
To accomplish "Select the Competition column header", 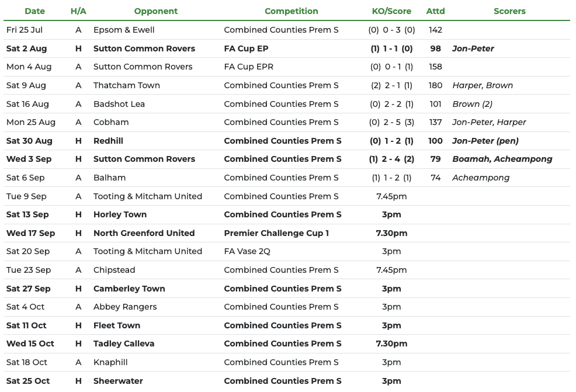I will point(291,11).
